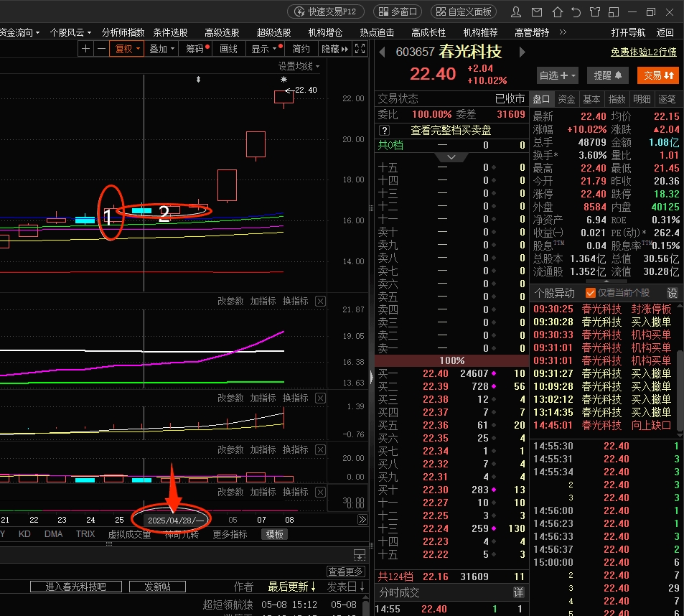The width and height of the screenshot is (684, 616).
Task: Toggle fullscreen chart icon
Action: (360, 48)
